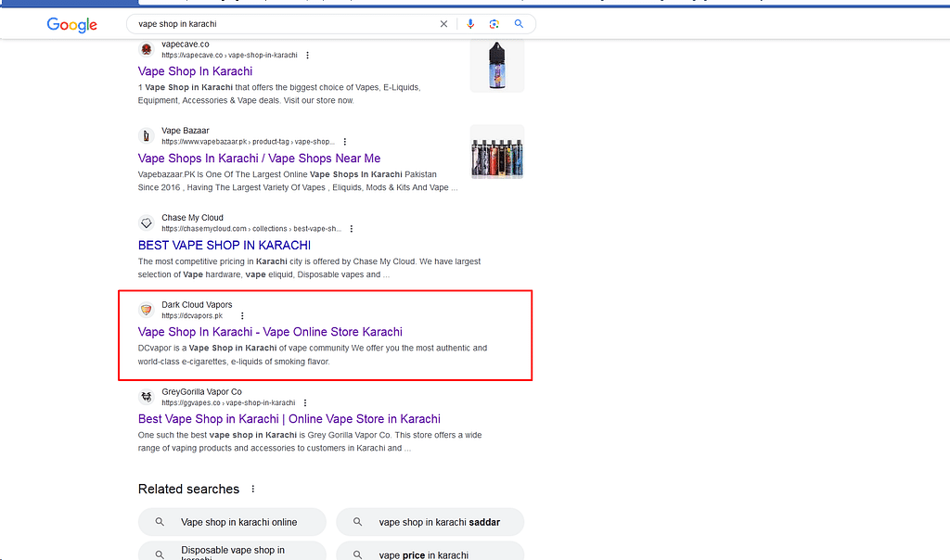
Task: Click the Google logo
Action: 71,24
